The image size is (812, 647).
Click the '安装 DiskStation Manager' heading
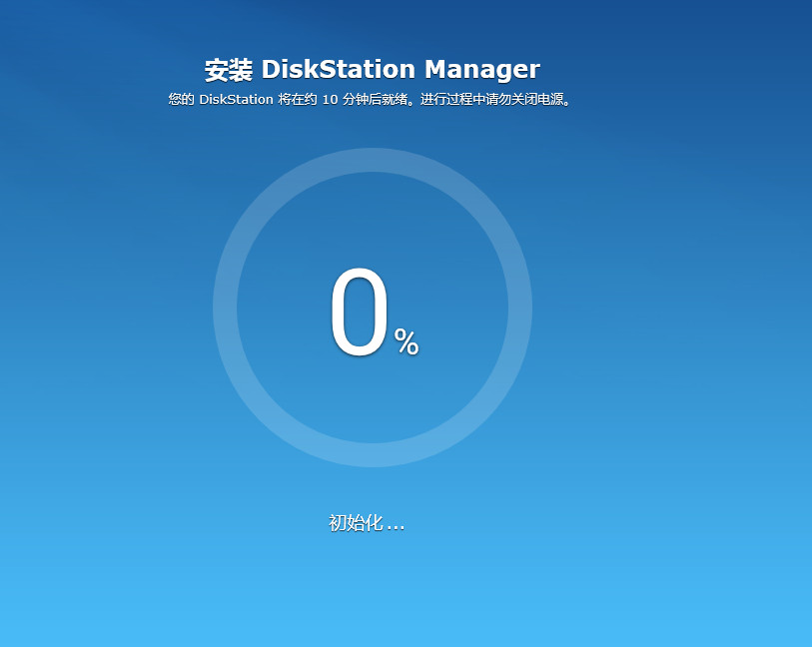point(372,69)
